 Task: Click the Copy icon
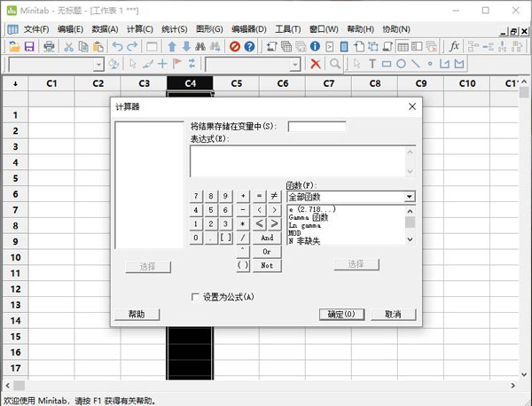[83, 46]
